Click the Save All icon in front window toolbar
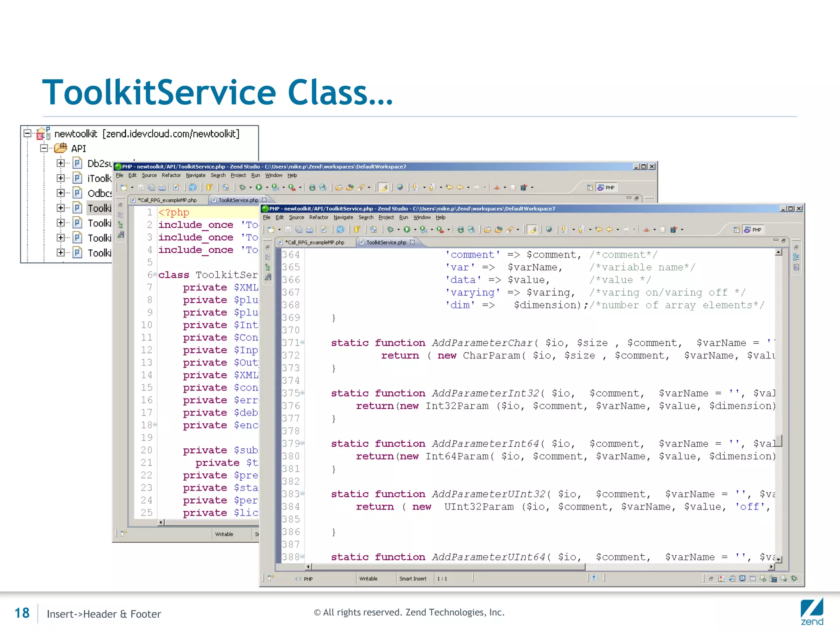The height and width of the screenshot is (630, 840). [299, 230]
